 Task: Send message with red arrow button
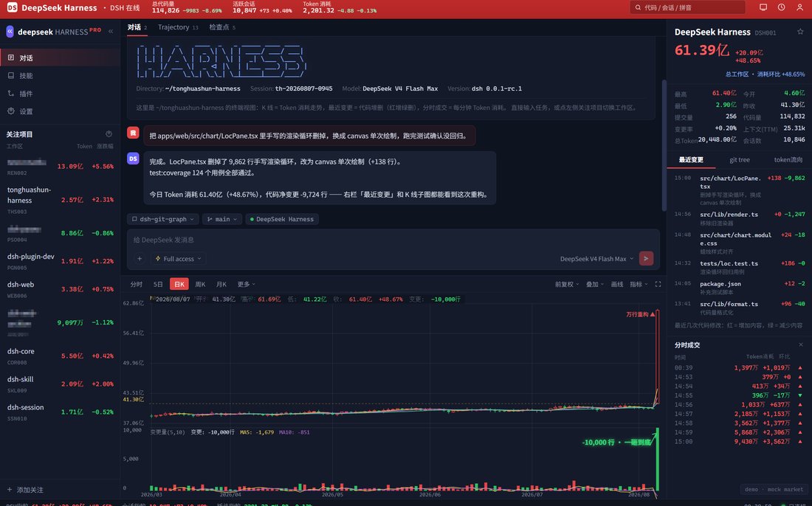point(646,258)
